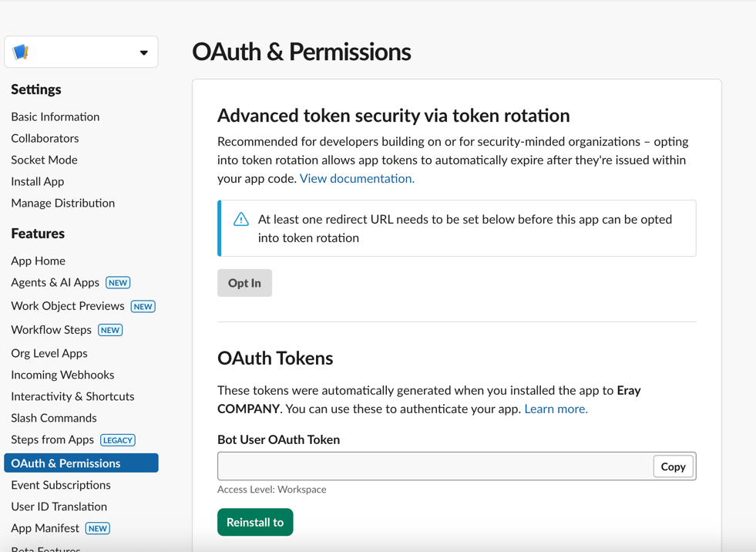756x552 pixels.
Task: Click inside the Bot User OAuth Token field
Action: coord(432,466)
